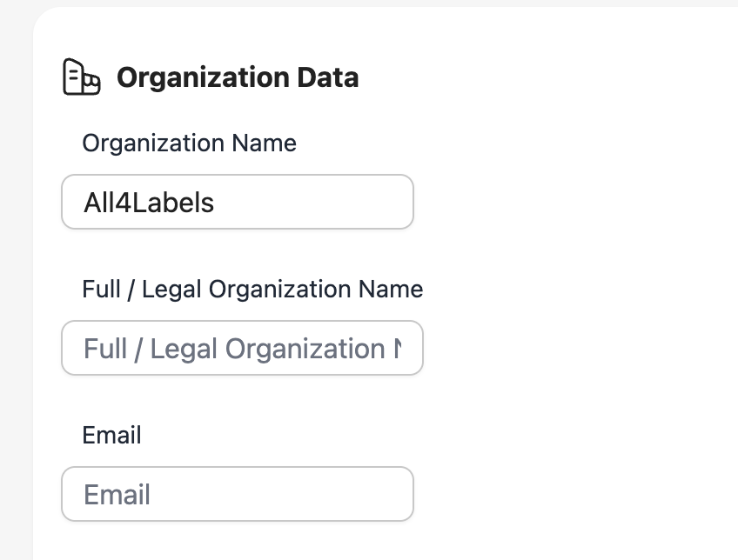This screenshot has height=560, width=738.
Task: Activate the empty legal organization name textbox
Action: pos(242,348)
